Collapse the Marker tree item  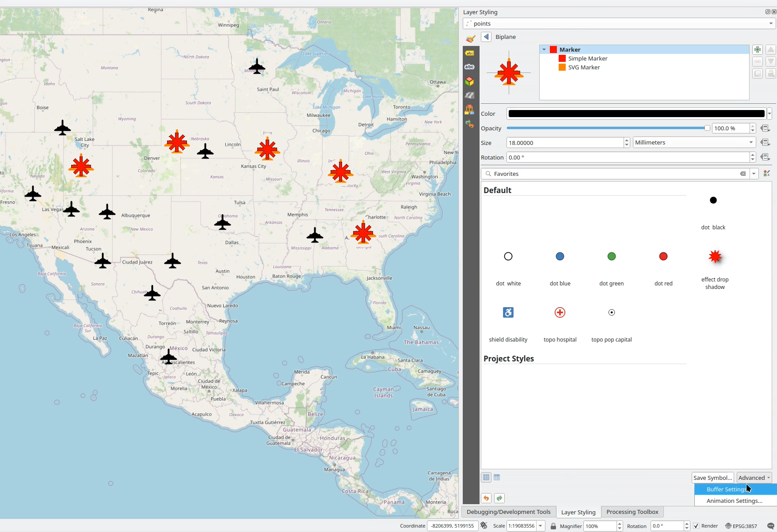pyautogui.click(x=544, y=49)
